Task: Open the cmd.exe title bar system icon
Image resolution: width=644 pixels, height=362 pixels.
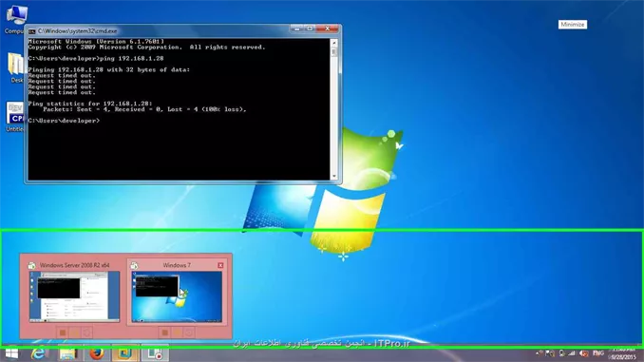Action: click(x=31, y=31)
